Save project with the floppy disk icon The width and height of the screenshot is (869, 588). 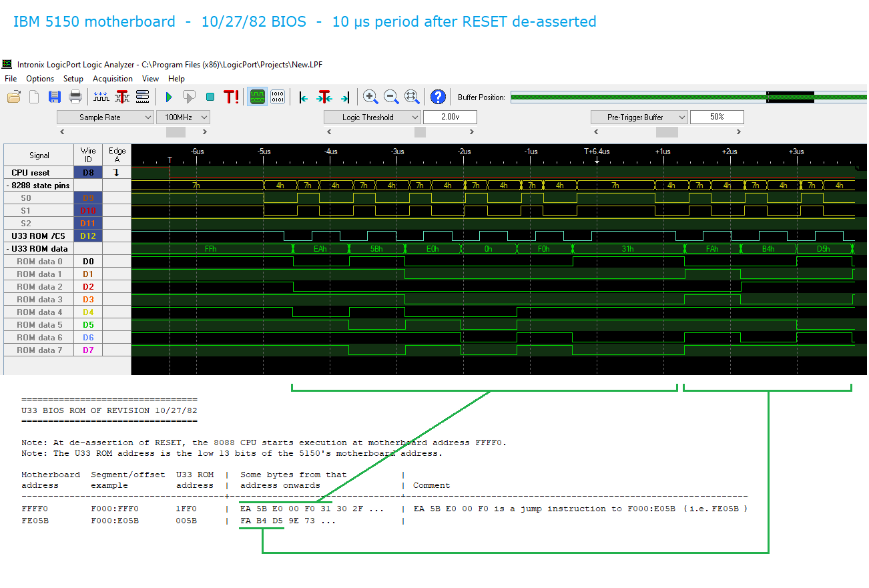[x=55, y=97]
